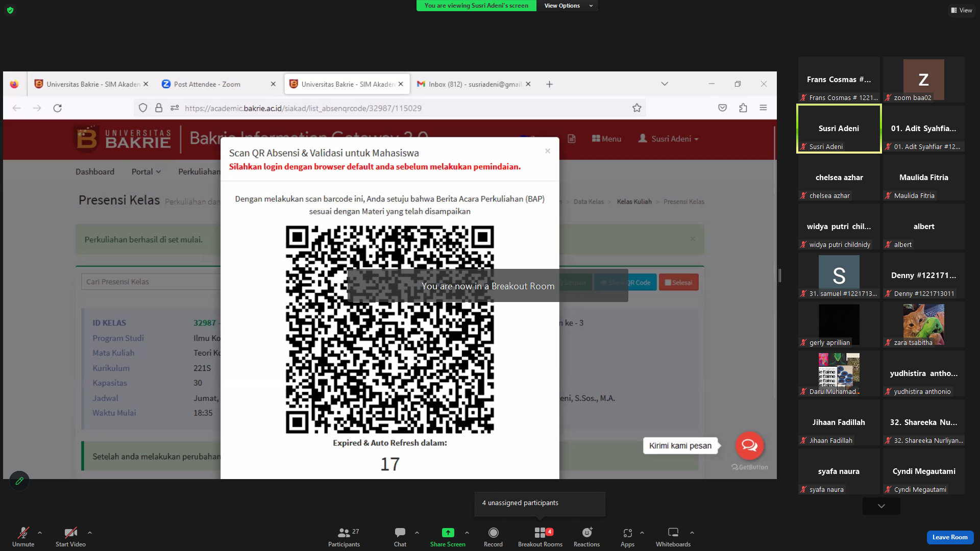Expand Whiteboards options arrow
Viewport: 980px width, 551px height.
tap(692, 533)
